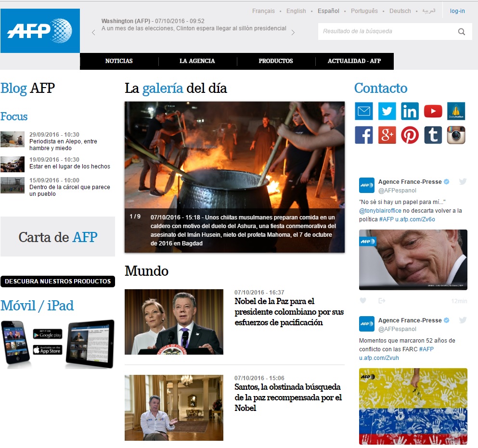Open the Carta de AFP banner

58,236
